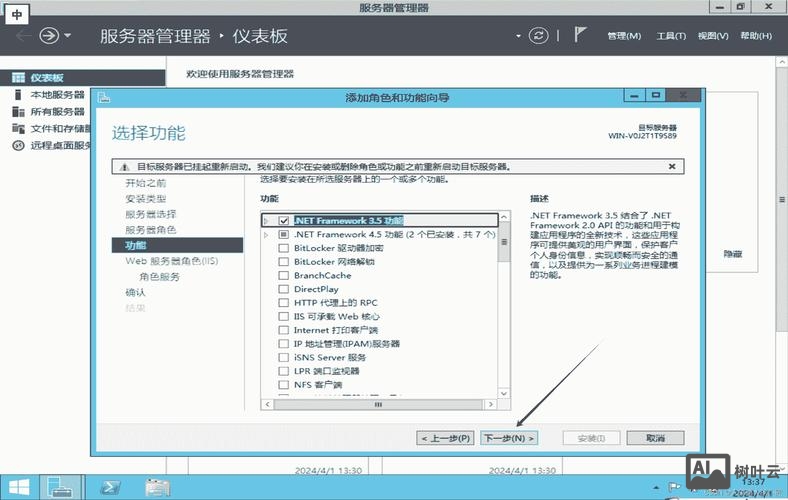Click the forward navigation arrow in Server Manager
The image size is (788, 500).
pos(49,36)
